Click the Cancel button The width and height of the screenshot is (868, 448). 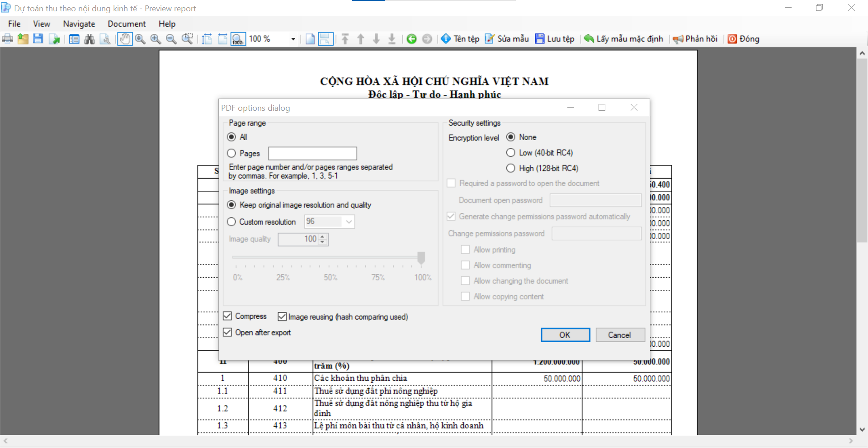coord(620,335)
